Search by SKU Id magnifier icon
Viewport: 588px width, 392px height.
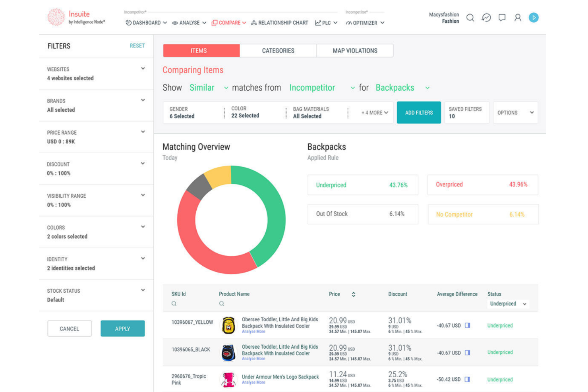[x=174, y=303]
